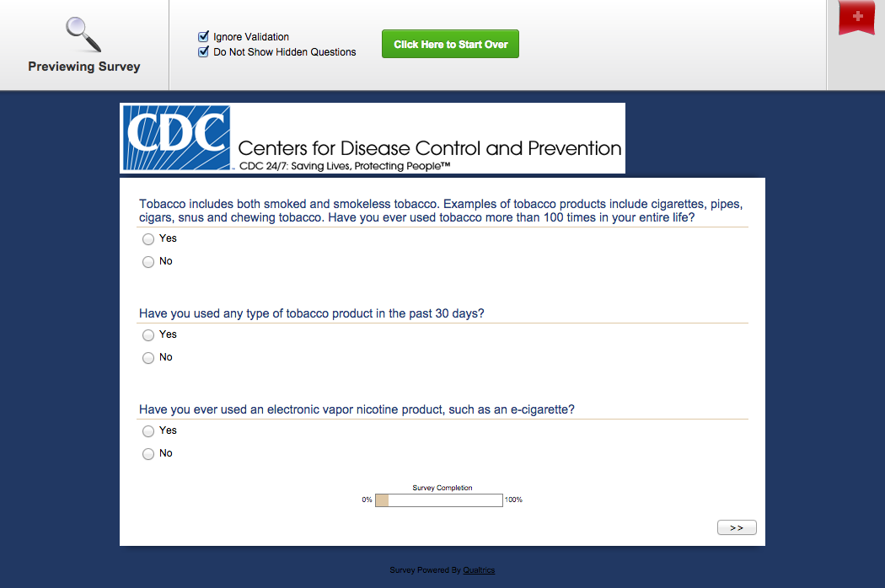The image size is (885, 588).
Task: Choose Yes for tobacco in past 30 days
Action: [x=148, y=335]
